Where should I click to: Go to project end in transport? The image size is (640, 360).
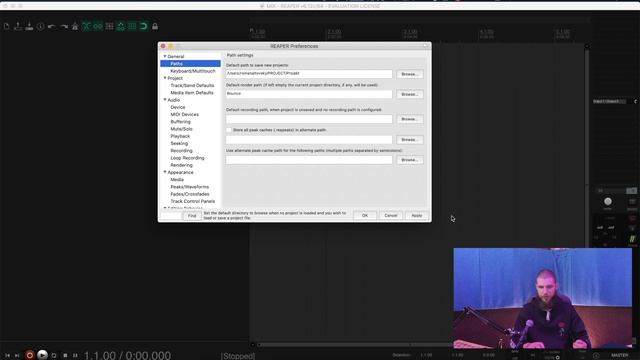pos(17,356)
